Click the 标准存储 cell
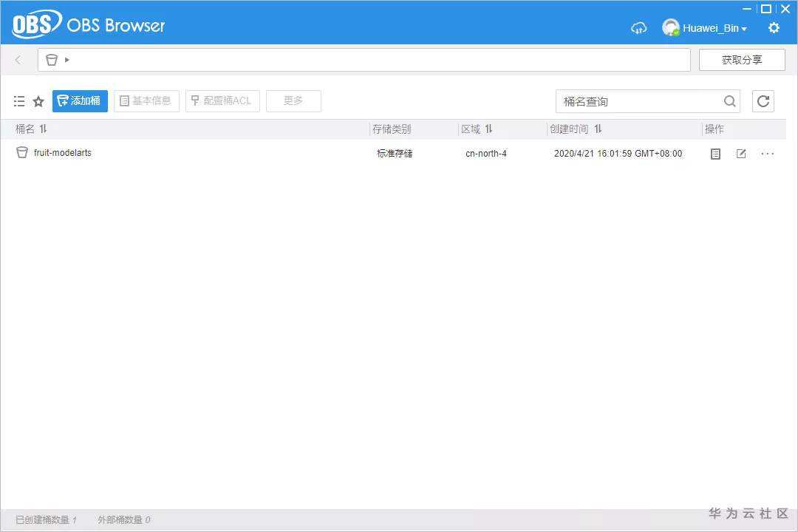This screenshot has height=532, width=798. [395, 153]
